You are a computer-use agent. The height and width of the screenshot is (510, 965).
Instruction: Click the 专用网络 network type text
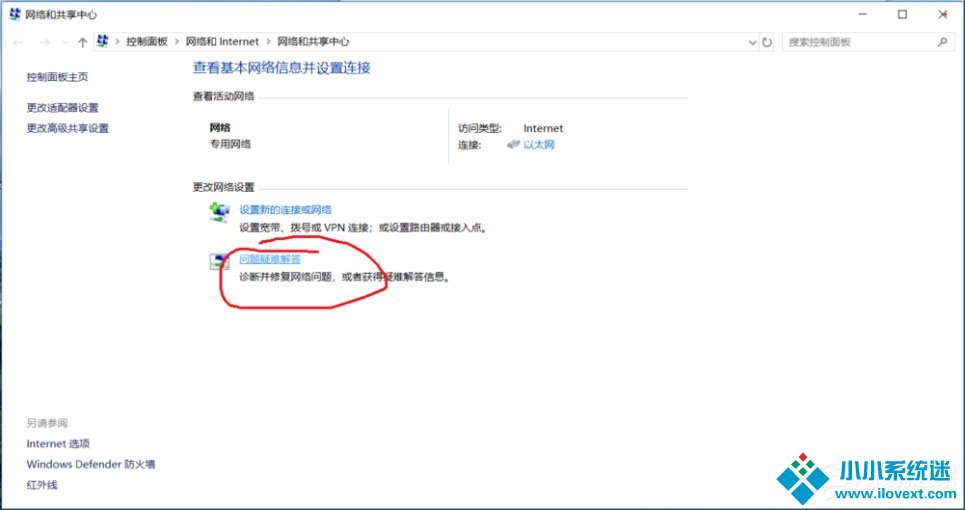pos(230,145)
